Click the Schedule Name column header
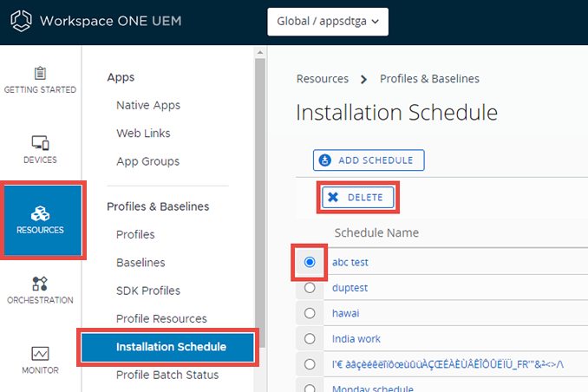This screenshot has height=392, width=588. pyautogui.click(x=376, y=233)
